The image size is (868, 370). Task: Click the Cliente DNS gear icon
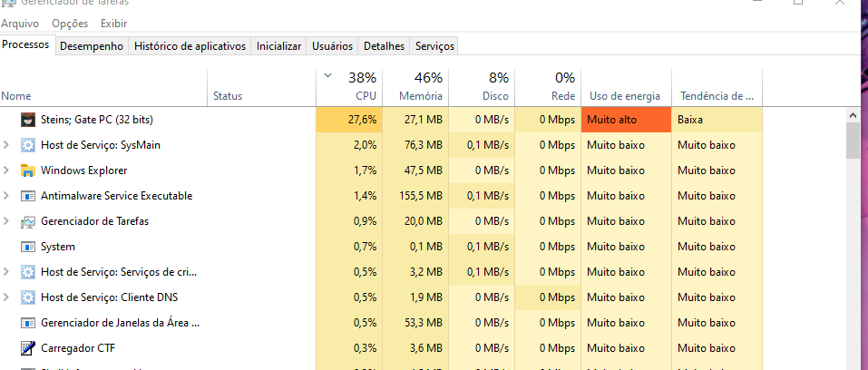(x=27, y=297)
